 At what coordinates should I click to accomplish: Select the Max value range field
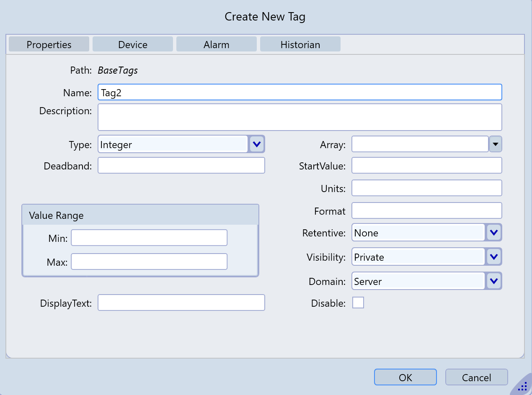click(149, 262)
